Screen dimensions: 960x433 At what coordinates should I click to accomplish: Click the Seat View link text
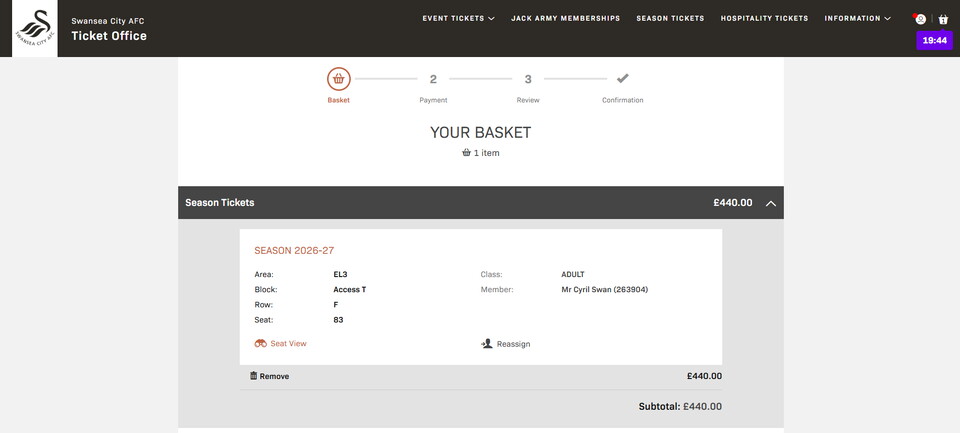pos(288,343)
